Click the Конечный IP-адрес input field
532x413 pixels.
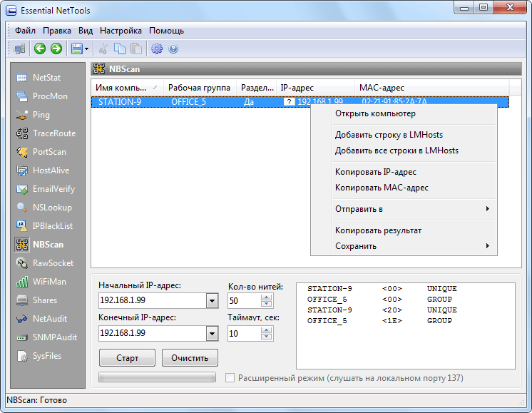[153, 334]
